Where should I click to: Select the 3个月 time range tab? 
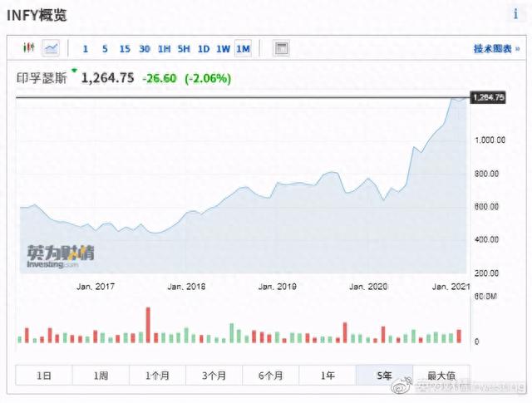(x=214, y=376)
